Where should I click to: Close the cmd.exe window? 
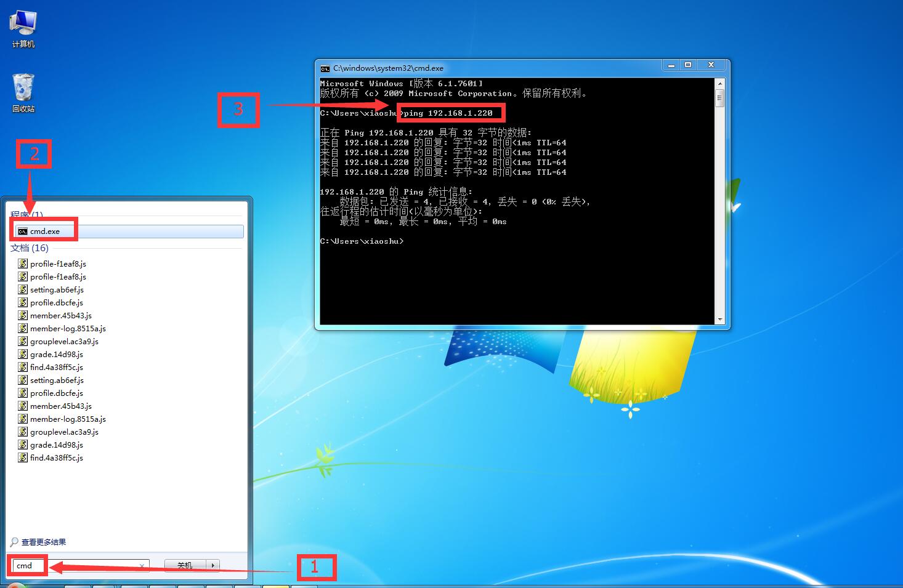click(711, 65)
